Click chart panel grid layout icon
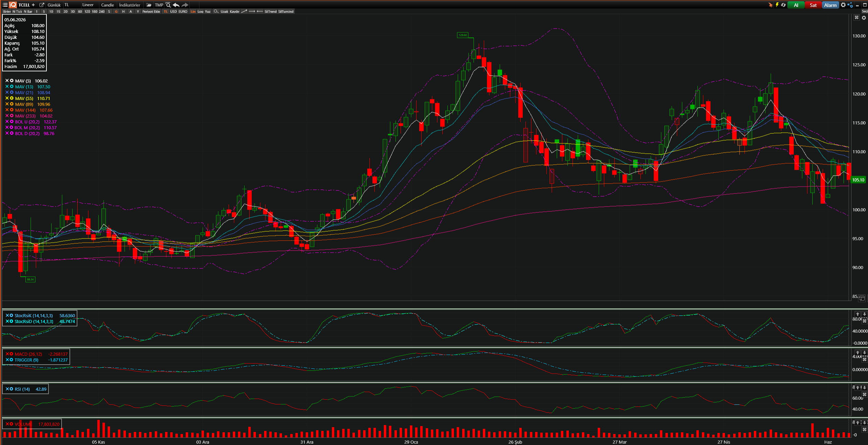868x445 pixels. [857, 18]
